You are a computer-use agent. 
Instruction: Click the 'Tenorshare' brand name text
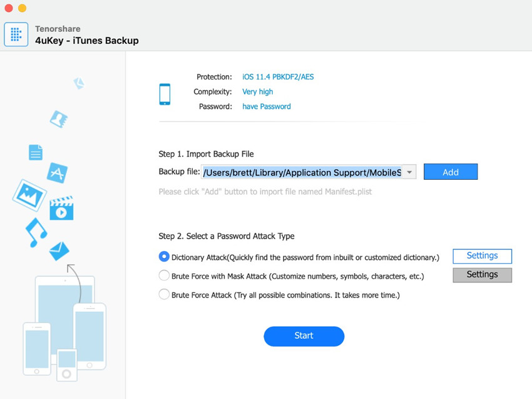(x=58, y=29)
